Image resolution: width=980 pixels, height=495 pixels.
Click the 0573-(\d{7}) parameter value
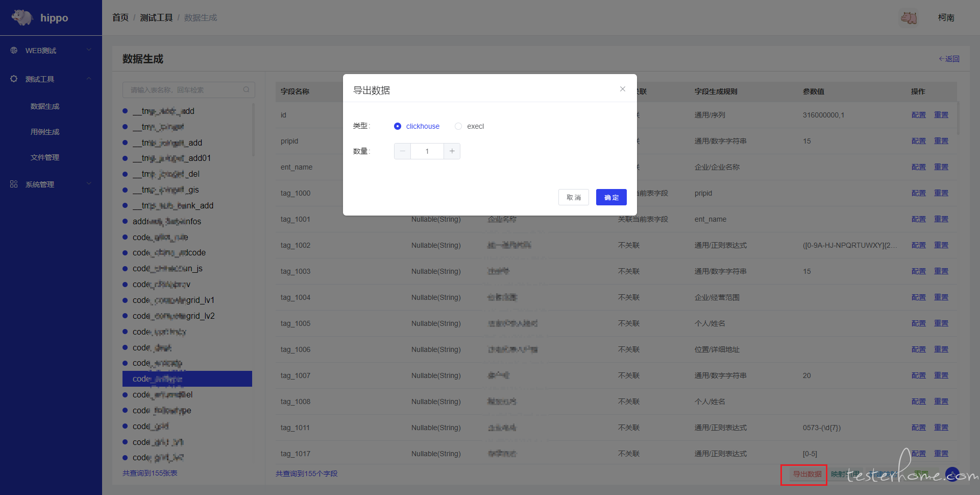pos(822,428)
